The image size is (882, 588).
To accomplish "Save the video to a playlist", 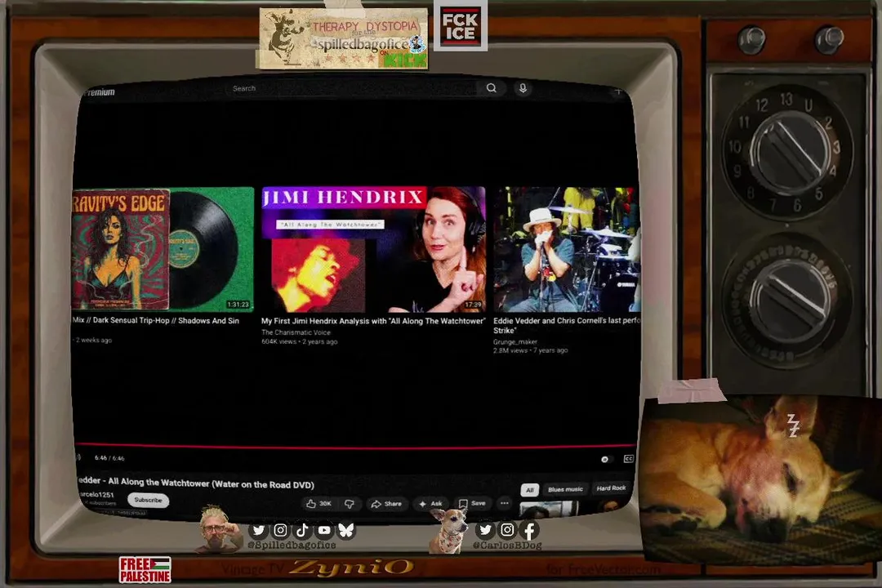I will [472, 503].
